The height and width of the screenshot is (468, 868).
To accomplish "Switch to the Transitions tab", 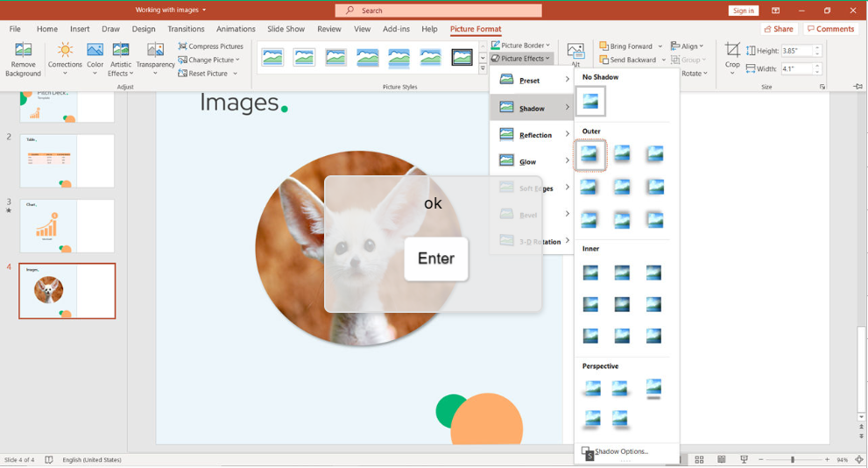I will tap(186, 29).
